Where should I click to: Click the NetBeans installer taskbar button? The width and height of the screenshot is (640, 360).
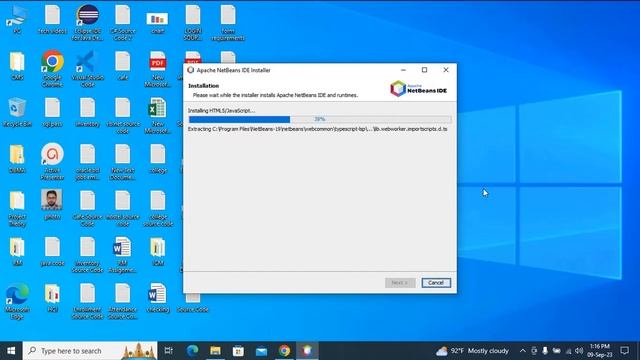(307, 351)
